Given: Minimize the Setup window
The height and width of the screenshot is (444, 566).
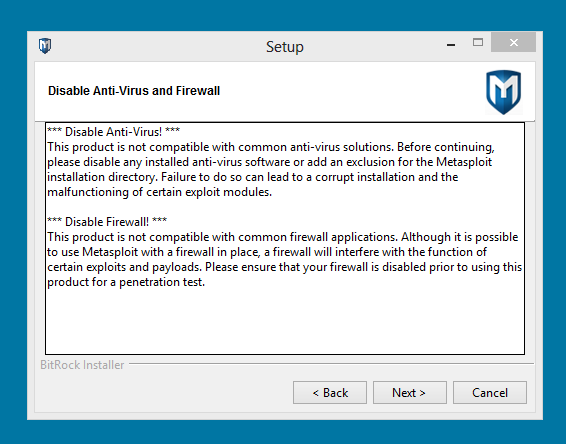Looking at the screenshot, I should click(451, 45).
